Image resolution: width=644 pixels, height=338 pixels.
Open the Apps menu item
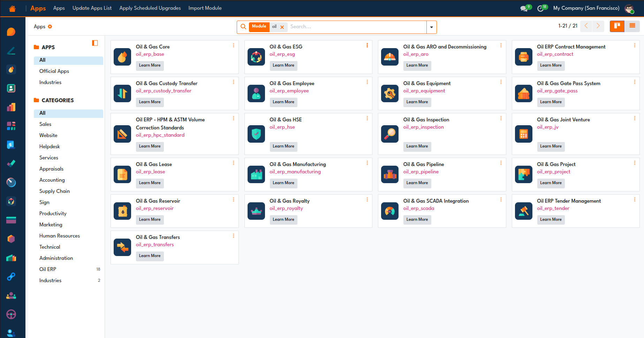click(59, 8)
